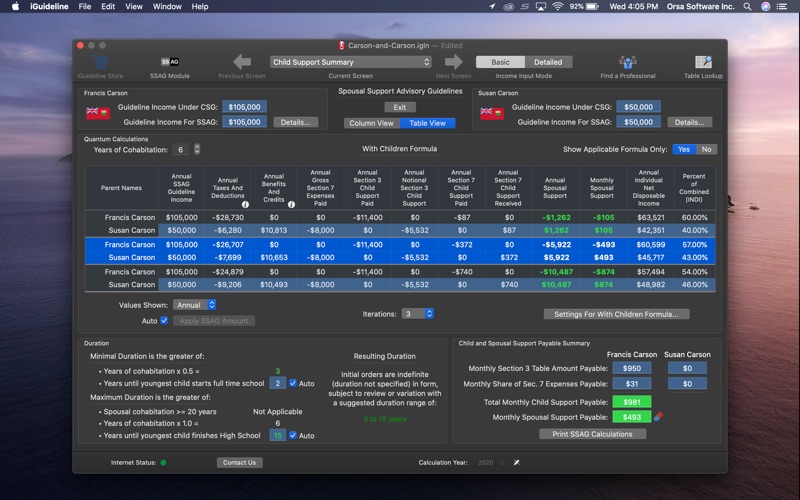Open Wi-Fi status menu
The image size is (800, 500).
[558, 7]
